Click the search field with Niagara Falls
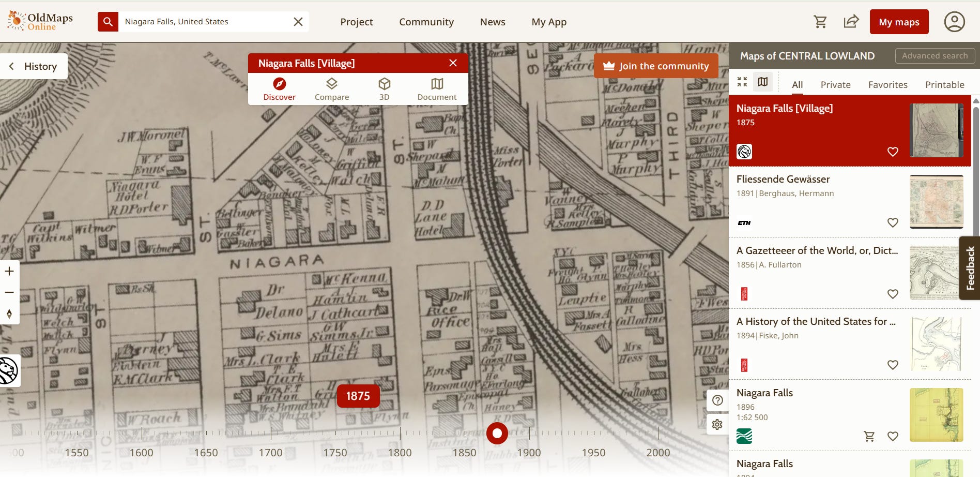 point(205,22)
